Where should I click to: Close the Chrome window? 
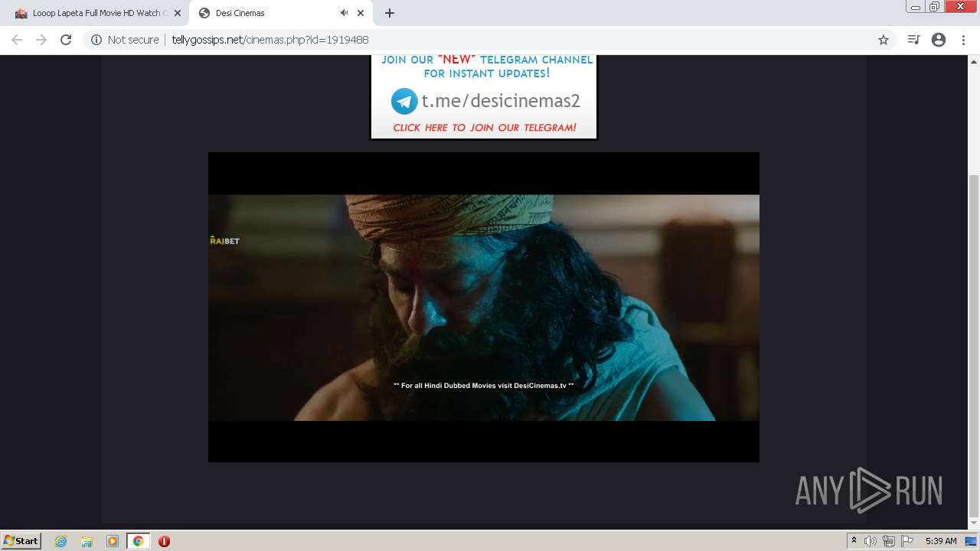pos(961,7)
